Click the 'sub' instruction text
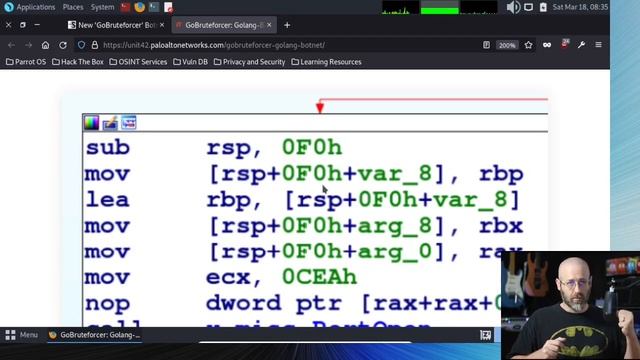Viewport: 640px width, 360px height. point(107,147)
